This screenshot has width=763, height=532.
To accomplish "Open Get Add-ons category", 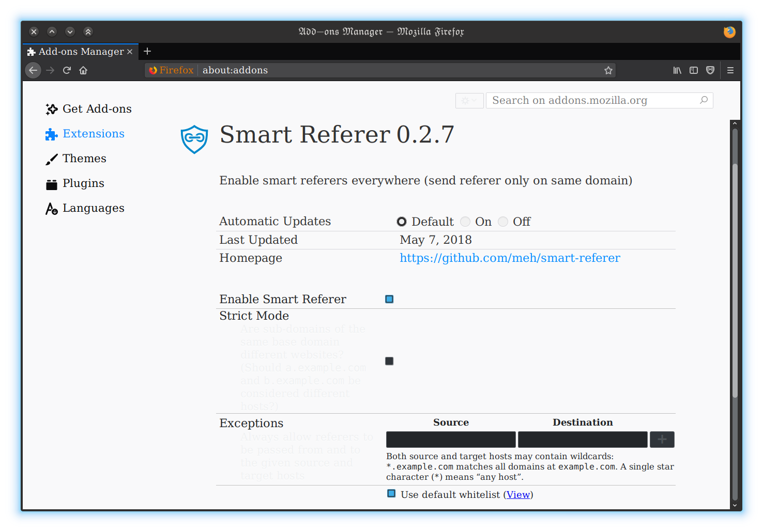I will 97,109.
